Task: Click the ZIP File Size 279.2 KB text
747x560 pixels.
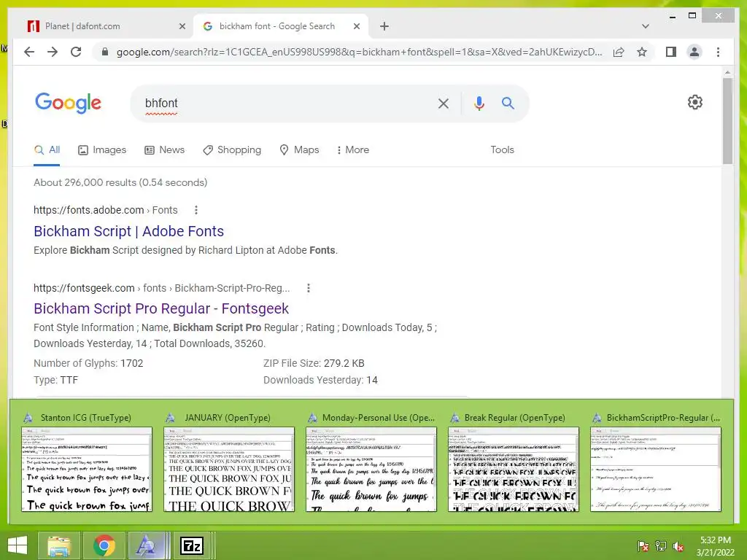Action: pos(314,363)
